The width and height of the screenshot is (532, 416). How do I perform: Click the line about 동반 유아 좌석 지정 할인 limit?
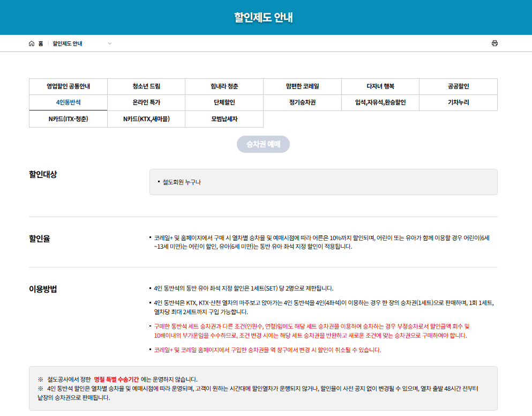[x=244, y=288]
